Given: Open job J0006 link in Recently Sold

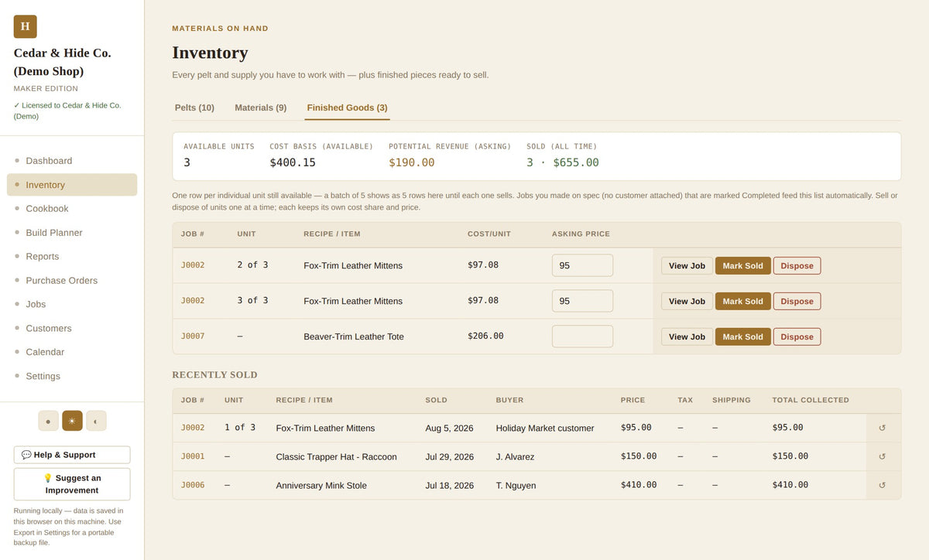Looking at the screenshot, I should click(x=193, y=485).
